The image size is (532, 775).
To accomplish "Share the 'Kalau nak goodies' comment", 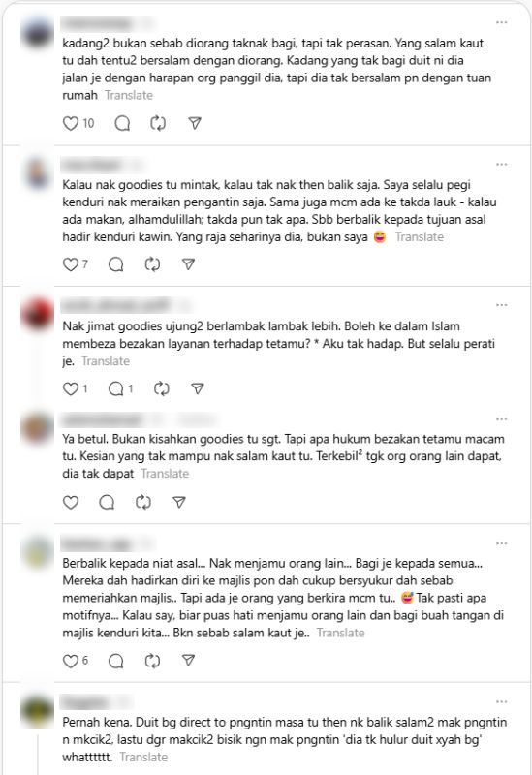I will tap(188, 264).
